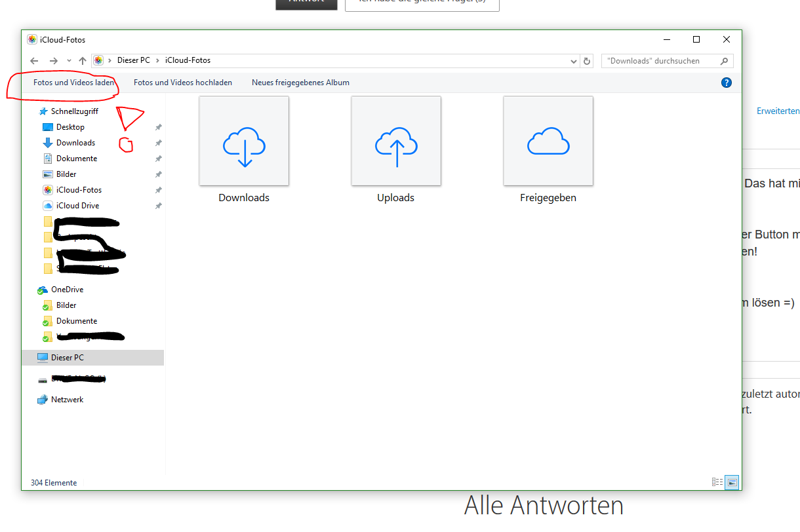The height and width of the screenshot is (532, 800).
Task: Click the iCloud-Fotos icon in address bar
Action: pyautogui.click(x=98, y=60)
